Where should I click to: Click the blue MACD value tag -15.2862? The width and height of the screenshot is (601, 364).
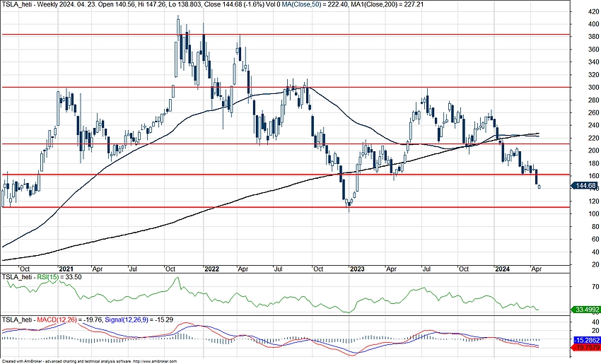coord(584,340)
